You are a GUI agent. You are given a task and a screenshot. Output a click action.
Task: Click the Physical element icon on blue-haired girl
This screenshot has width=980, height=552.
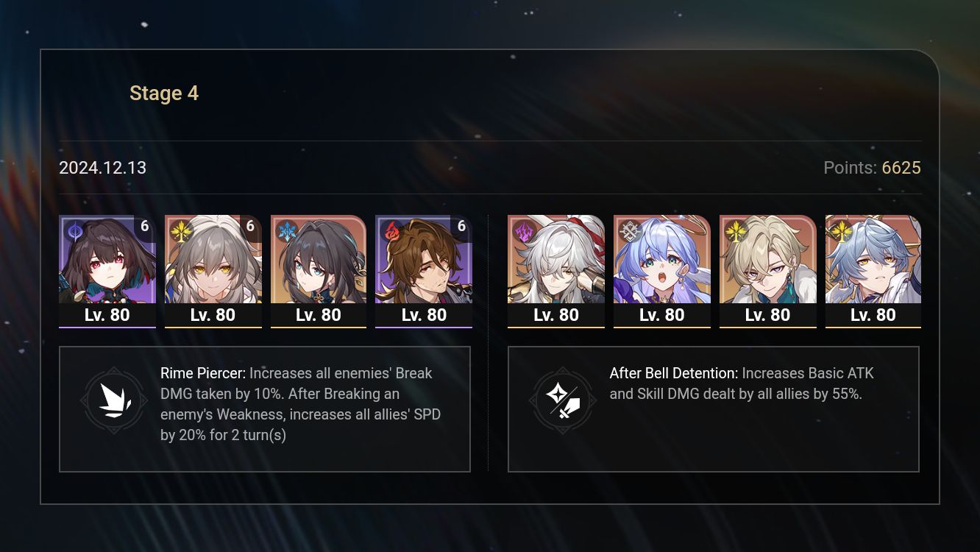coord(628,230)
